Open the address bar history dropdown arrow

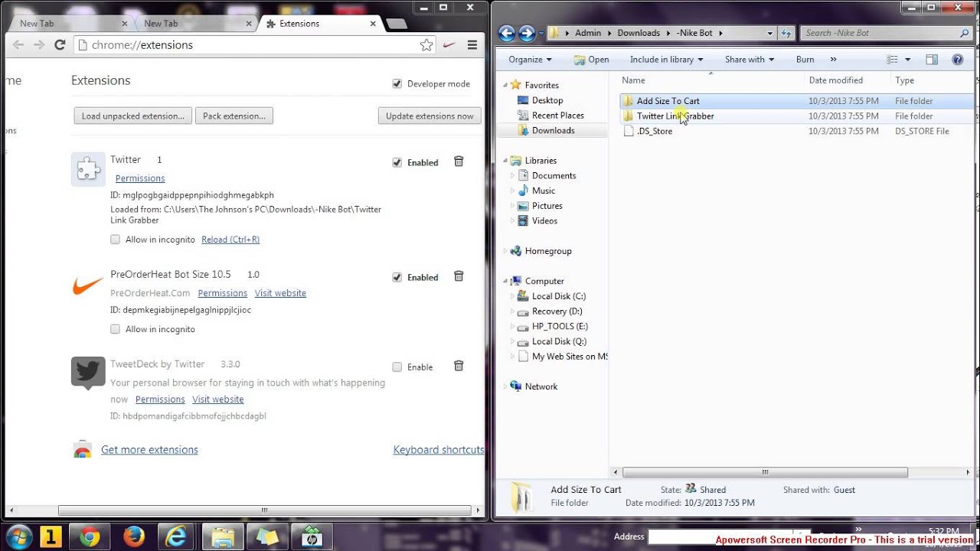click(770, 33)
